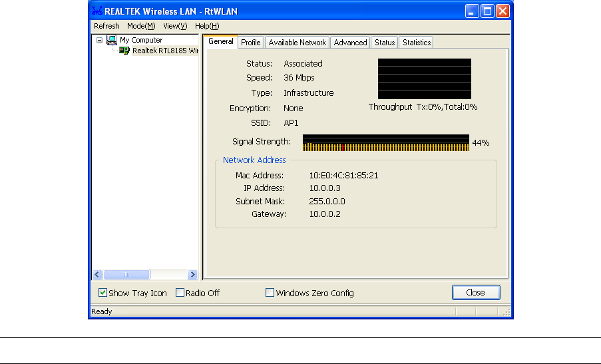Viewport: 601px width, 364px height.
Task: Select the My Computer icon in tree
Action: tap(112, 40)
